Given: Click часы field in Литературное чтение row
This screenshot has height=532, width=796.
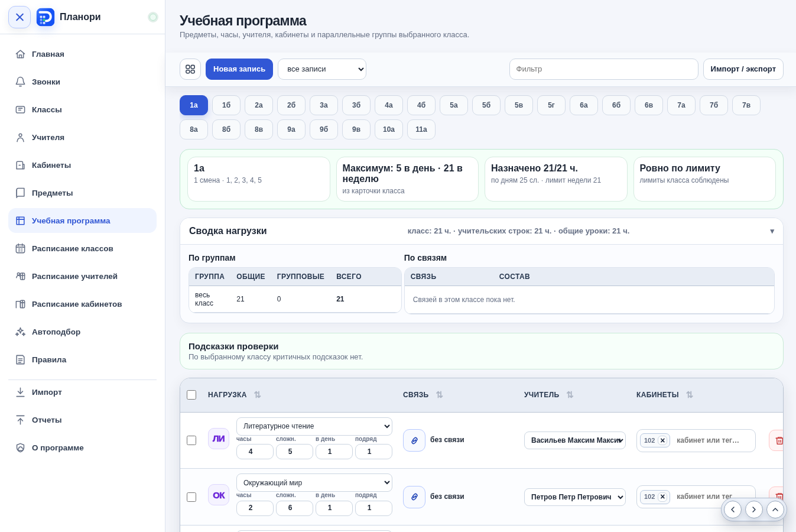Looking at the screenshot, I should coord(255,452).
